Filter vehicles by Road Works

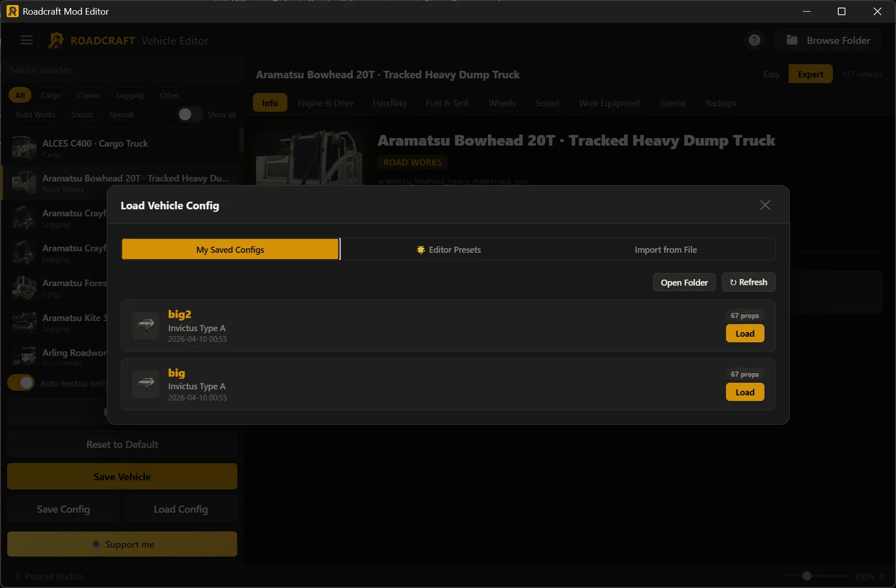(x=35, y=114)
